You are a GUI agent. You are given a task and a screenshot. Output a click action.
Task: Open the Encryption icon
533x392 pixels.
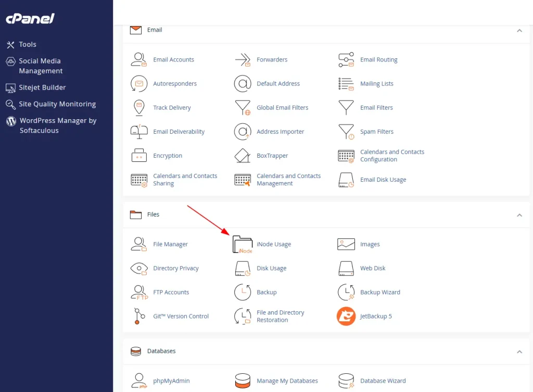138,155
